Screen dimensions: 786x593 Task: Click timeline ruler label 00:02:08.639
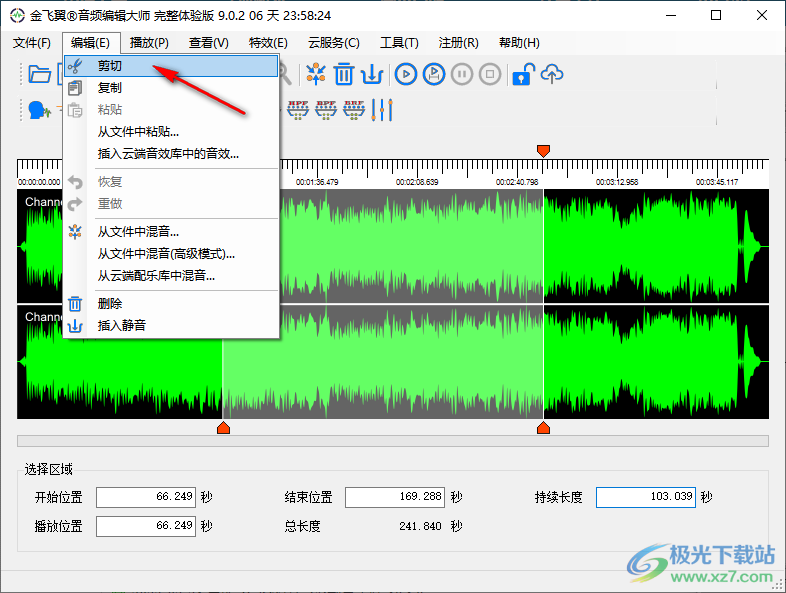417,182
